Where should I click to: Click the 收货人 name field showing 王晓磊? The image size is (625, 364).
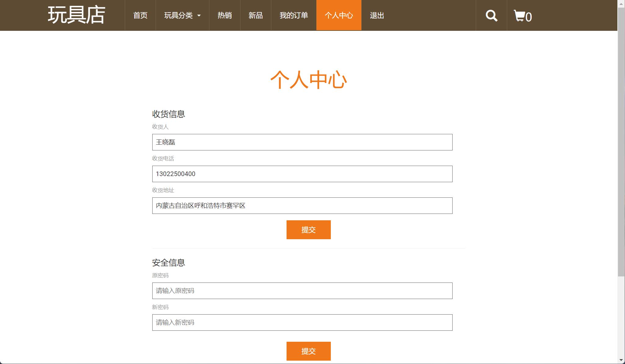[x=302, y=142]
